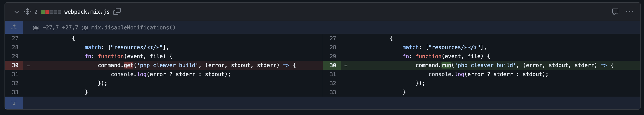
Task: Copy the webpack.mix.js file path
Action: click(117, 11)
